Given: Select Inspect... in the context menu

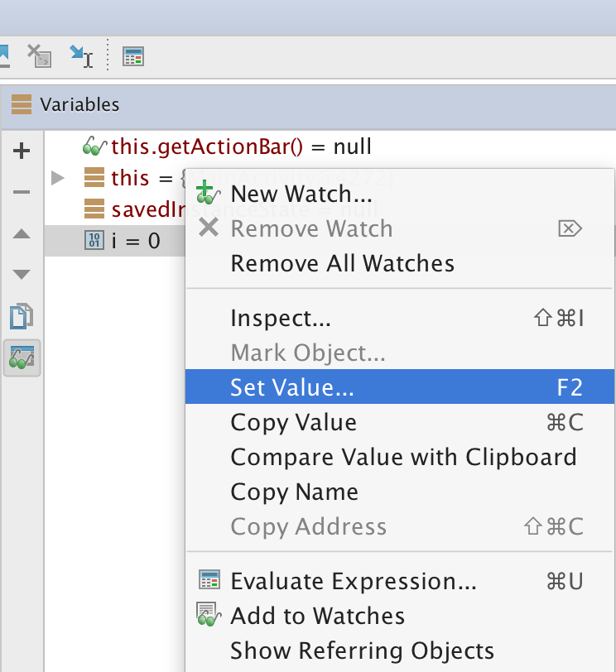Looking at the screenshot, I should point(281,318).
